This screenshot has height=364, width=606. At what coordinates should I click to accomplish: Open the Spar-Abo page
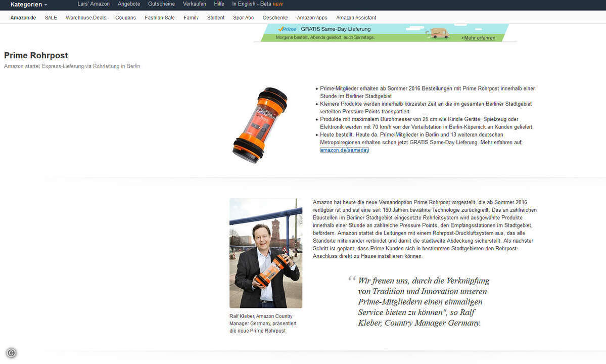[x=244, y=18]
